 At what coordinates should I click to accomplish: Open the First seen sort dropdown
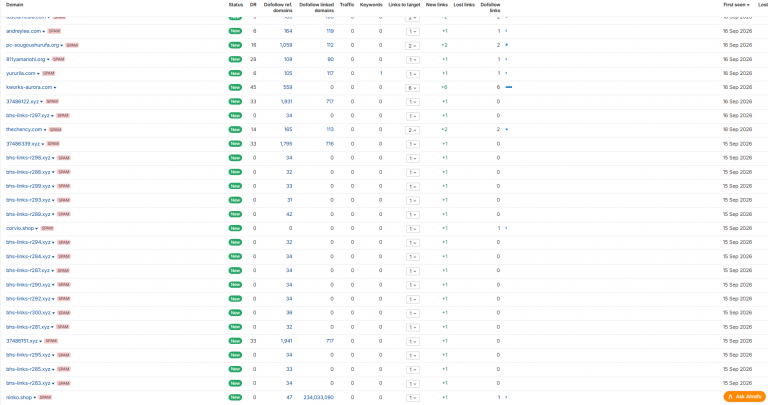pos(736,5)
